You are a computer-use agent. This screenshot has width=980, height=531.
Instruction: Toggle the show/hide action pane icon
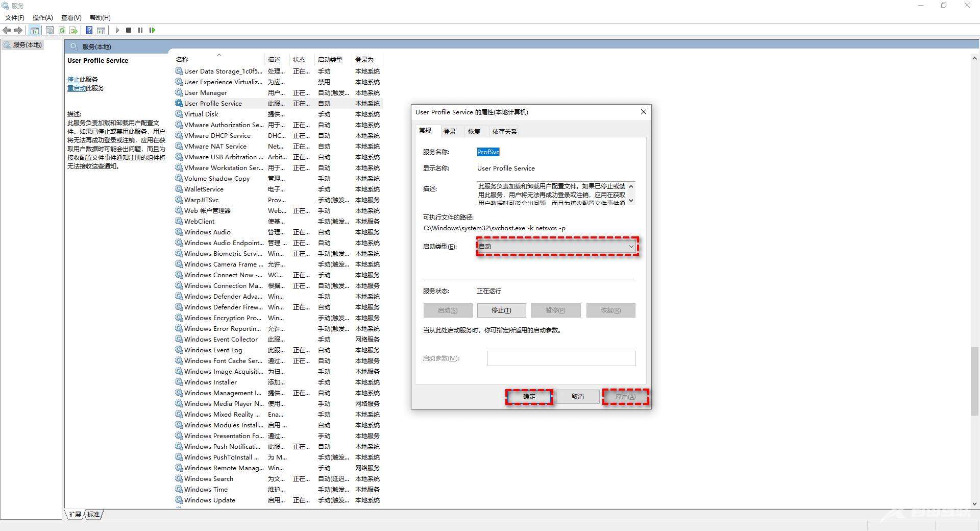pyautogui.click(x=101, y=31)
